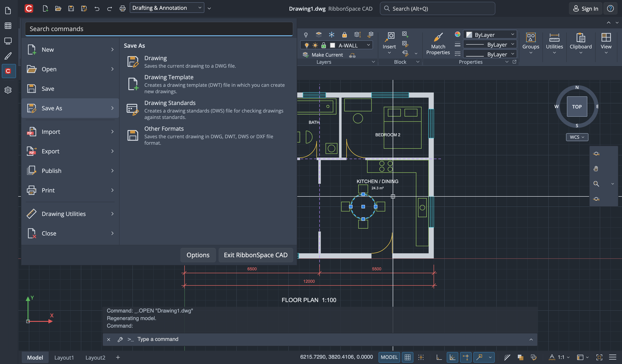Click the settings gear in left sidebar
622x364 pixels.
[8, 90]
